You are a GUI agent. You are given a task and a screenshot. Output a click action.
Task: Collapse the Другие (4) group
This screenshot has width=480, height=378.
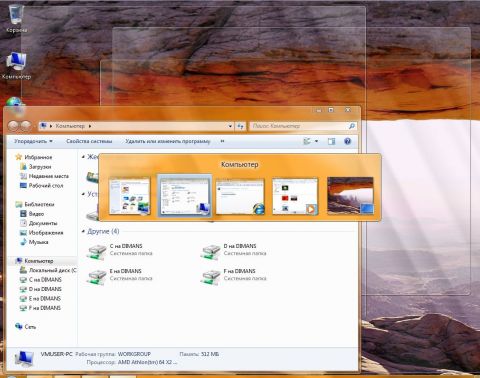(83, 231)
